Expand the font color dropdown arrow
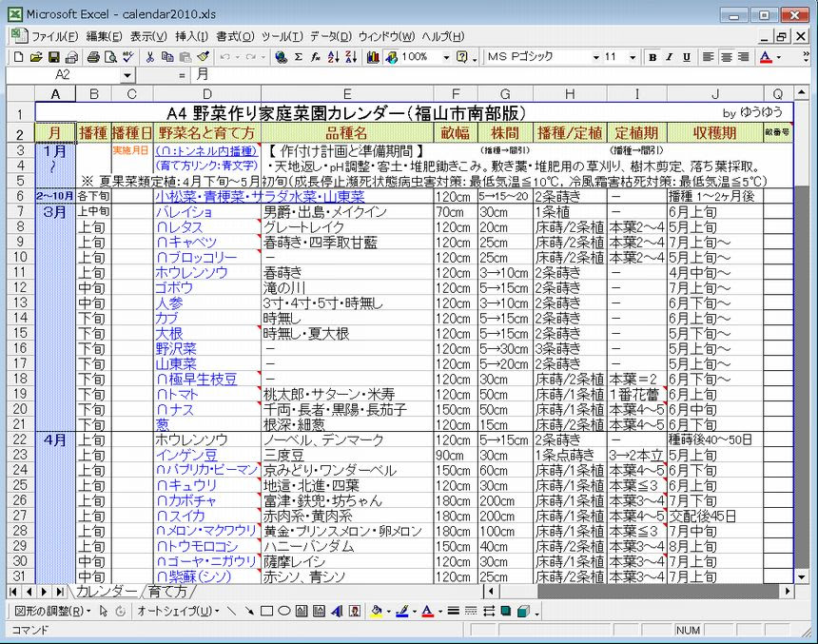This screenshot has height=644, width=818. (x=779, y=57)
